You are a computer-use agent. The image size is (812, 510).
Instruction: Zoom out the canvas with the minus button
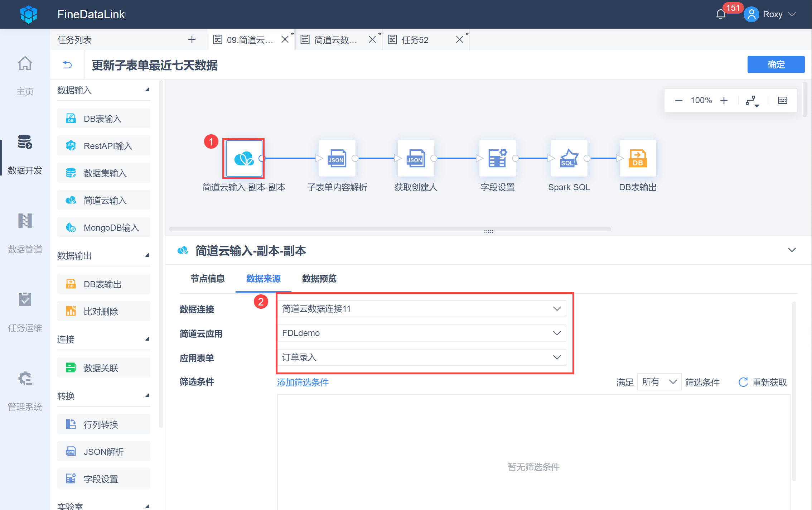click(x=678, y=100)
